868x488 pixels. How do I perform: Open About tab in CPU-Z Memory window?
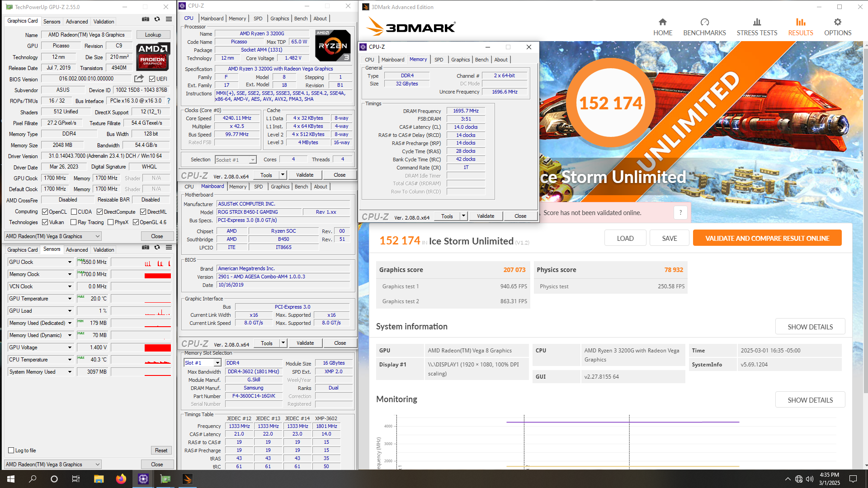click(x=500, y=60)
